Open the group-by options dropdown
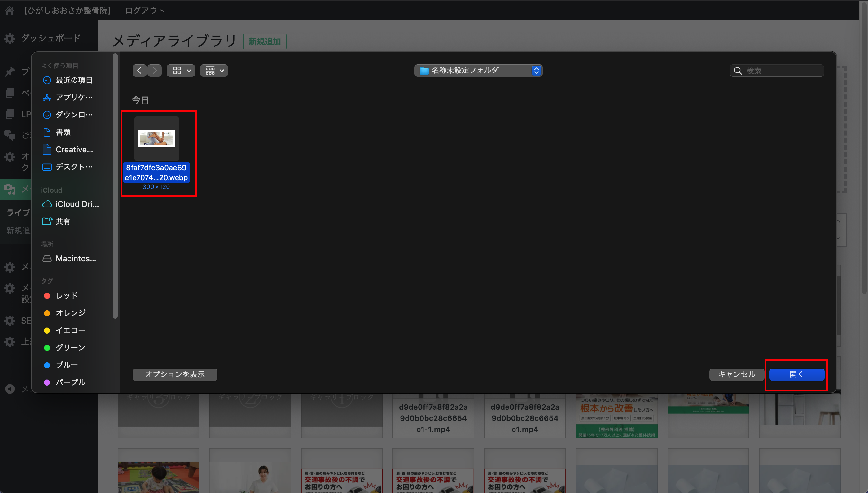This screenshot has width=868, height=493. coord(214,70)
